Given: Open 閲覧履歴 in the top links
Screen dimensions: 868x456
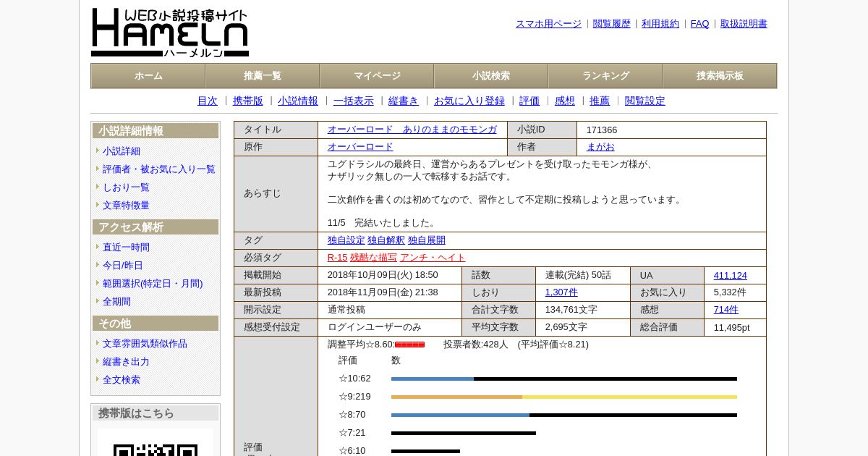Looking at the screenshot, I should click(612, 24).
